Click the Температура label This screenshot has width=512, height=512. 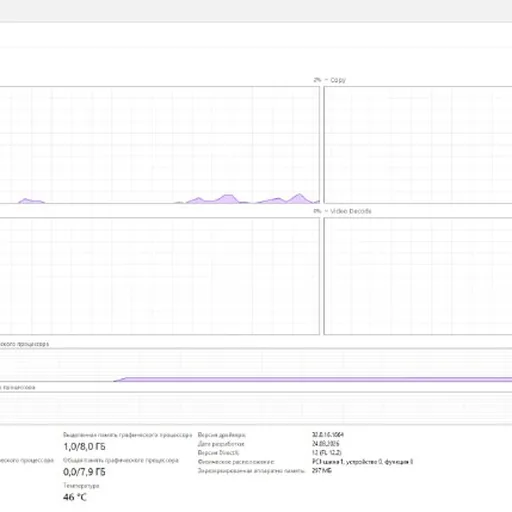(81, 486)
